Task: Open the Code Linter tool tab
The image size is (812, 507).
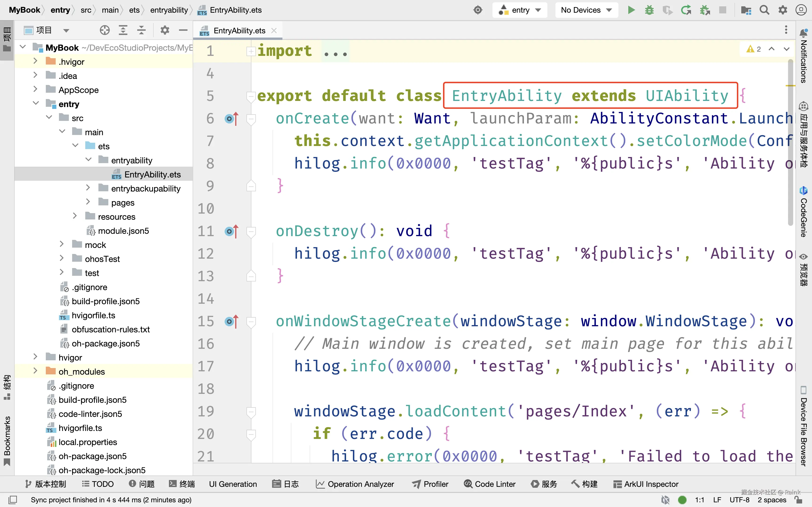Action: (490, 484)
